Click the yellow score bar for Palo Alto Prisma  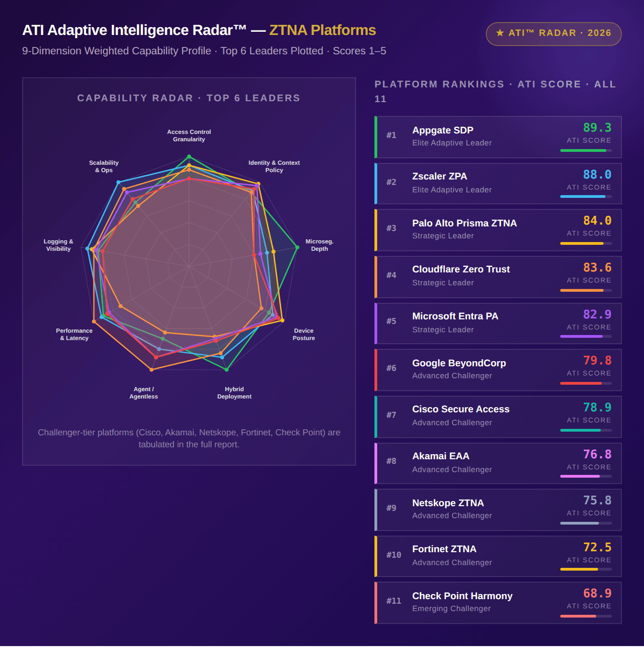[x=582, y=243]
